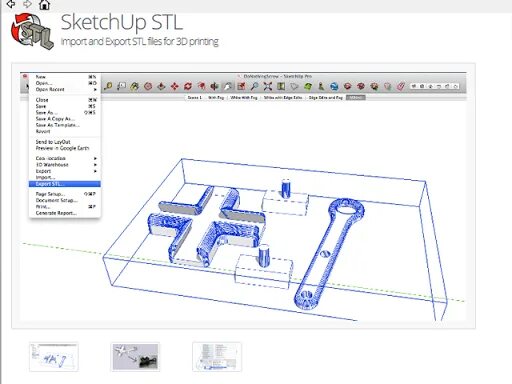Click the pale shape icon left of paperclip
512x384 pixels.
click(x=387, y=86)
